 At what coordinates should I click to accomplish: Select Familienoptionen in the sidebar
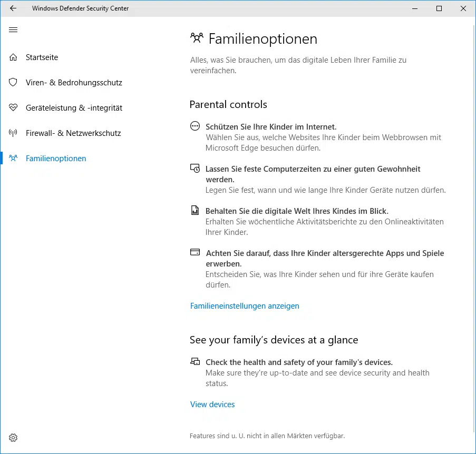coord(56,159)
